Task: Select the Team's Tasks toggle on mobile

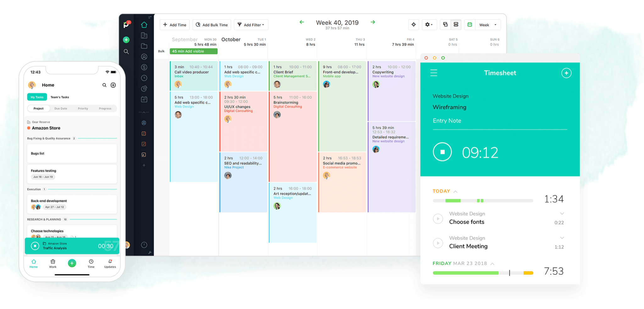Action: 59,97
